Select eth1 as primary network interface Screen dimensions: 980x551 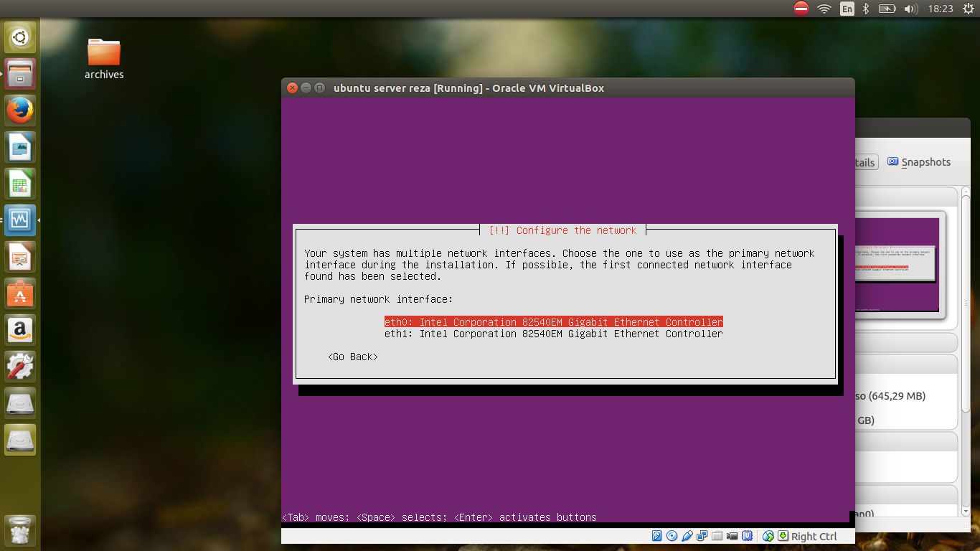tap(552, 334)
